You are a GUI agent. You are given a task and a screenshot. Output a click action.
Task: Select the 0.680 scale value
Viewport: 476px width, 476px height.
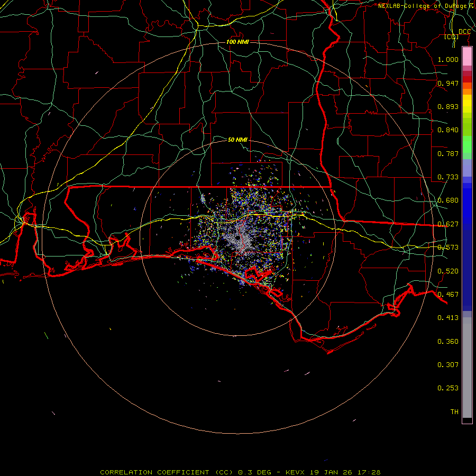click(x=448, y=200)
